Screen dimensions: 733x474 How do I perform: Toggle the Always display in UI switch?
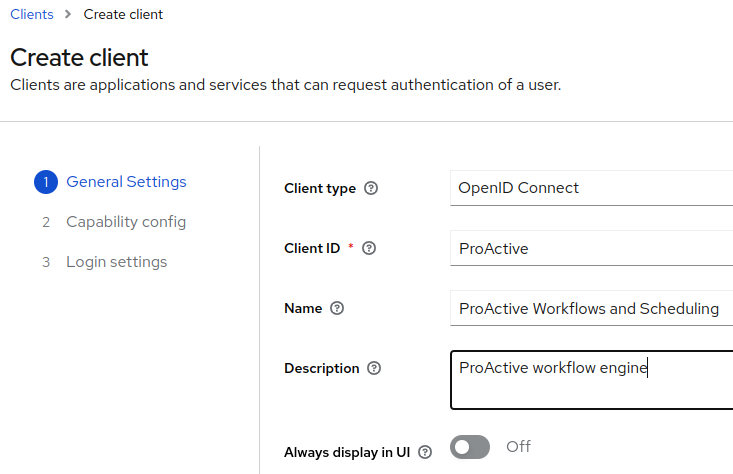470,447
